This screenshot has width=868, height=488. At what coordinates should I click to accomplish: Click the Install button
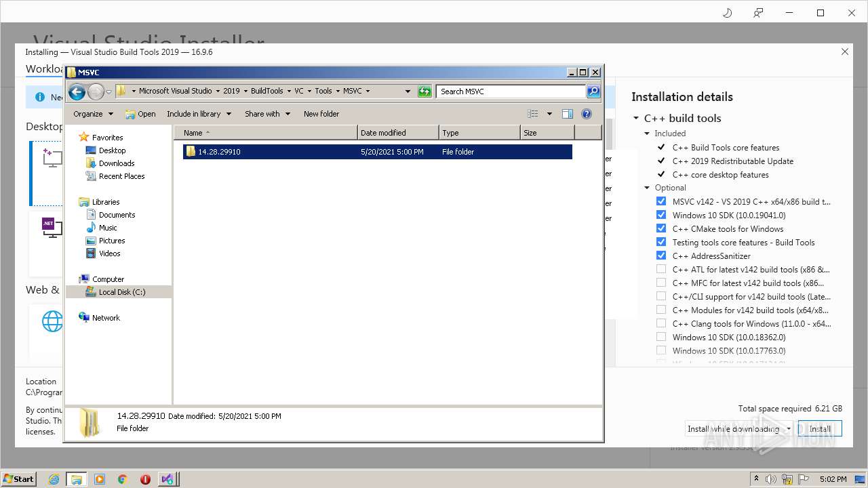click(x=820, y=428)
